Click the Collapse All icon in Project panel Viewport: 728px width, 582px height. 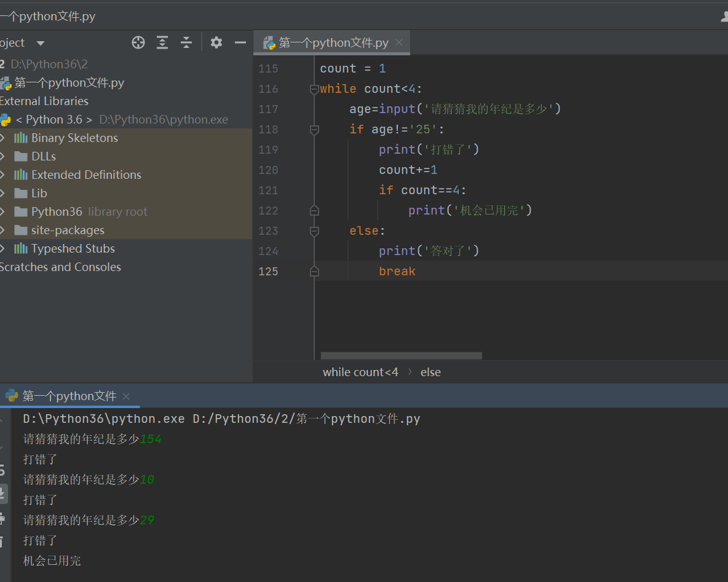pos(186,42)
